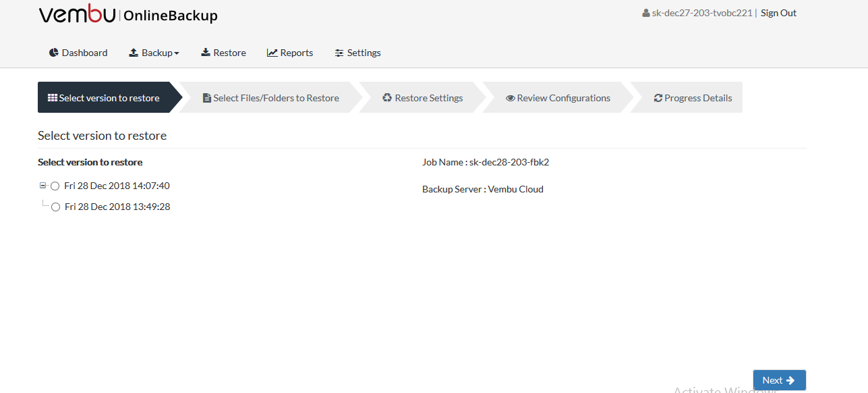Open the Settings menu
This screenshot has width=868, height=393.
[358, 53]
